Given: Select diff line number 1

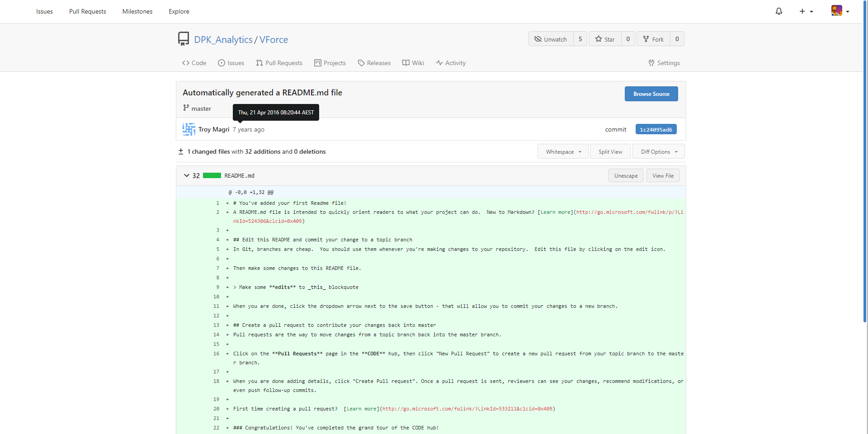Looking at the screenshot, I should 217,203.
